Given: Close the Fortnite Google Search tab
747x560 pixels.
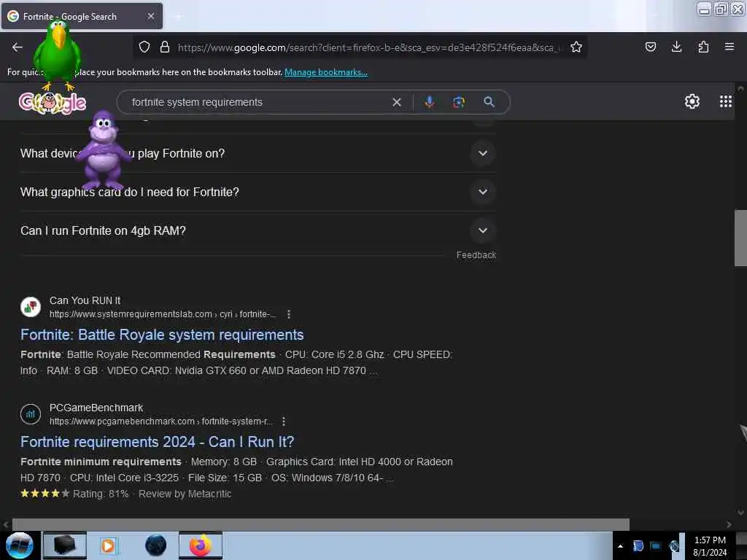Looking at the screenshot, I should tap(151, 16).
